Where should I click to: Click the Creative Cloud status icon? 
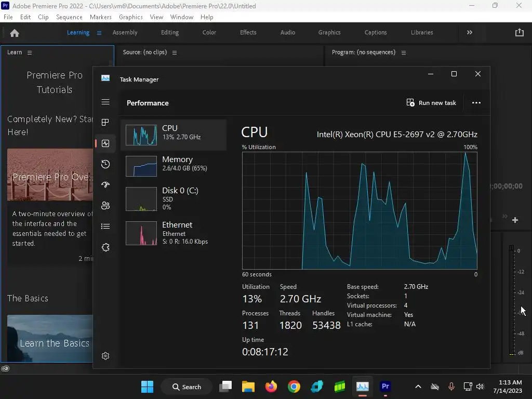pyautogui.click(x=5, y=368)
